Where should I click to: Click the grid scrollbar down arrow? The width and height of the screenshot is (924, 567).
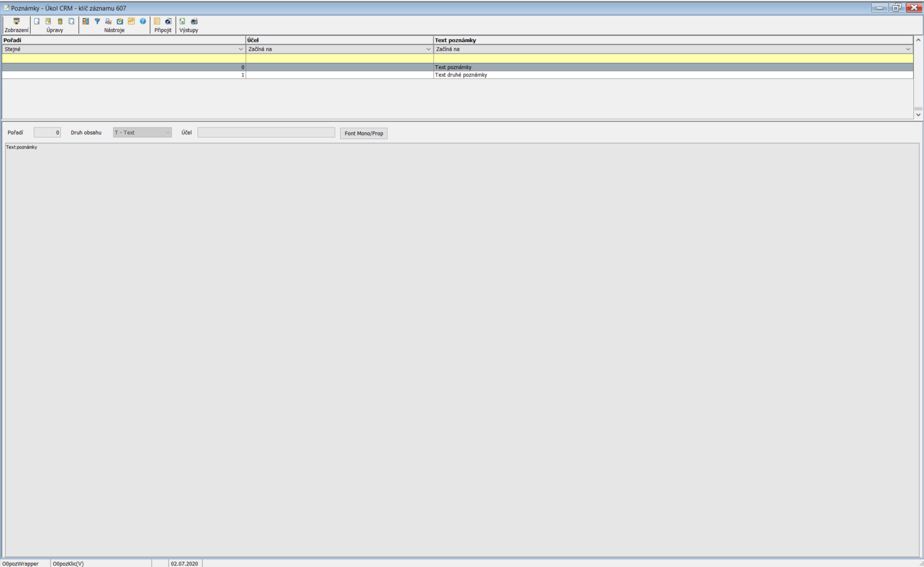918,114
